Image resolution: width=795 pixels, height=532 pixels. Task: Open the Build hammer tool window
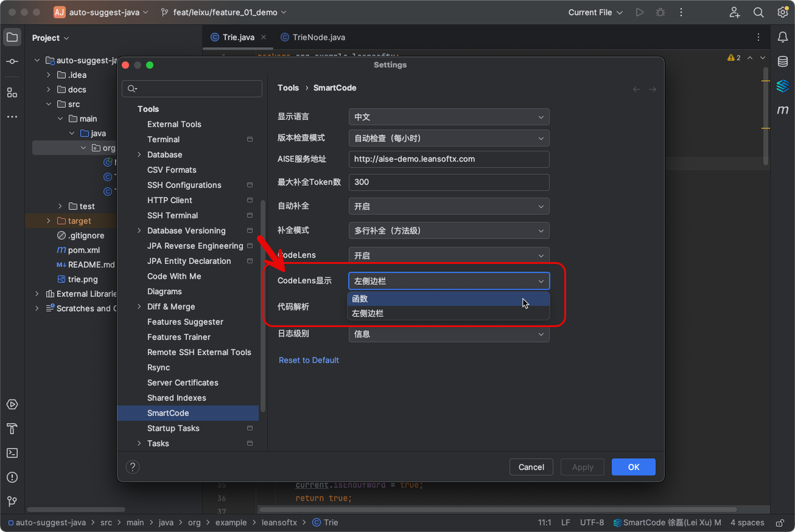(x=12, y=428)
